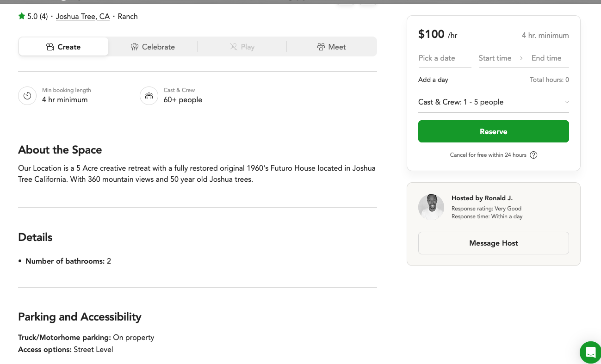Switch to the Celebrate tab
Image resolution: width=601 pixels, height=364 pixels.
tap(153, 47)
